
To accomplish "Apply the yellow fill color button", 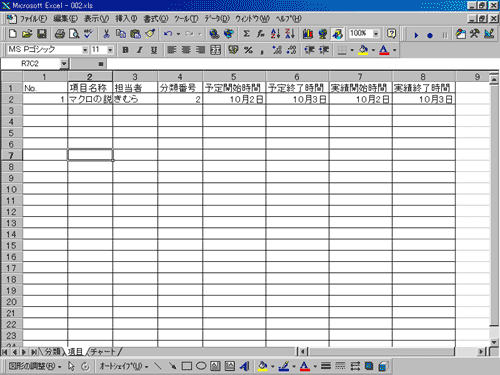I will [363, 50].
